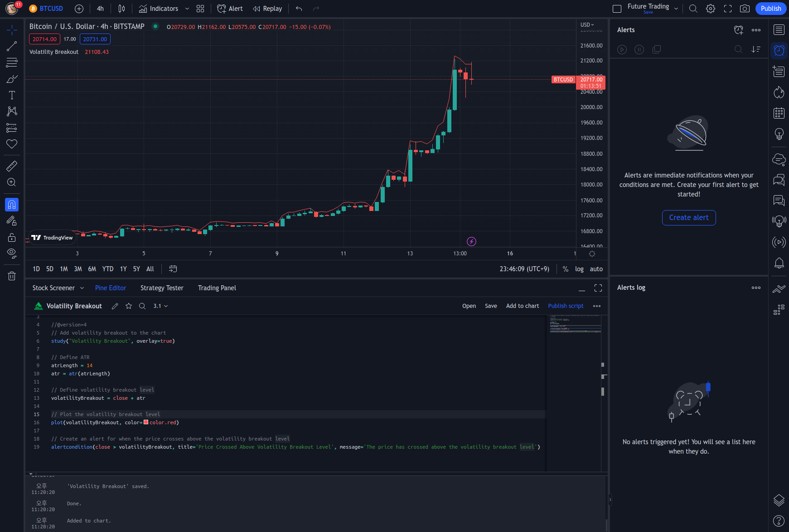The width and height of the screenshot is (789, 532).
Task: Select the trend line drawing tool
Action: (12, 46)
